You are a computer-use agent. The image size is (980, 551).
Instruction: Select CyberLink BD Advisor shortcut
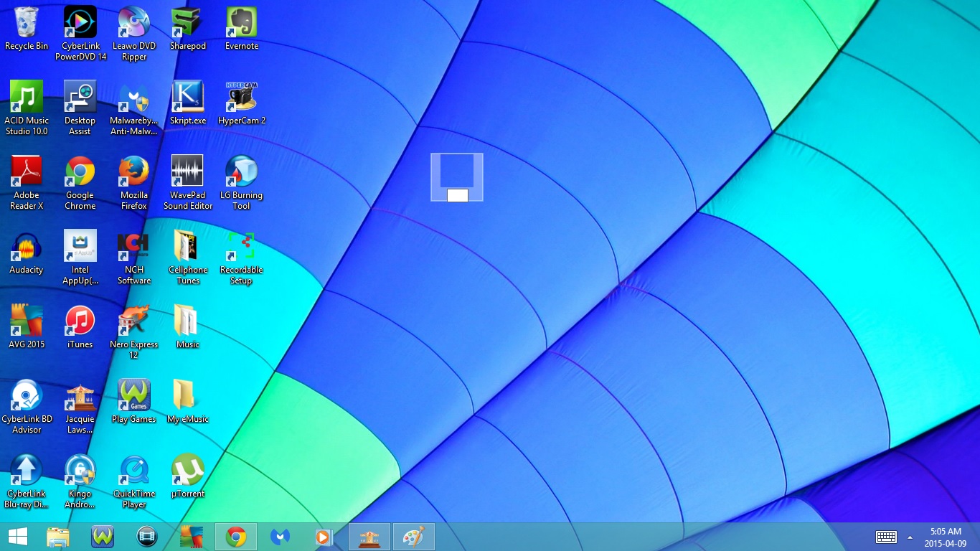pyautogui.click(x=27, y=407)
